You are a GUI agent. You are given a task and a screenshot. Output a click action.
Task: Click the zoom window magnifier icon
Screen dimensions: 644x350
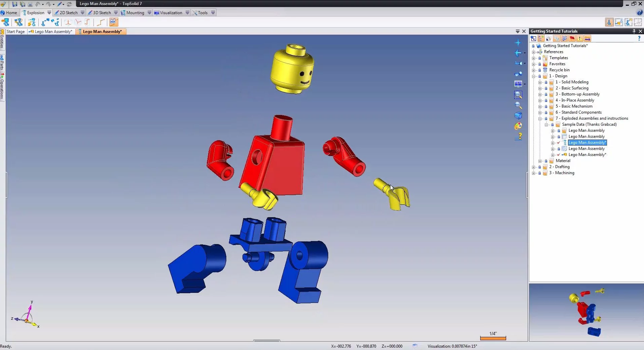coord(518,95)
